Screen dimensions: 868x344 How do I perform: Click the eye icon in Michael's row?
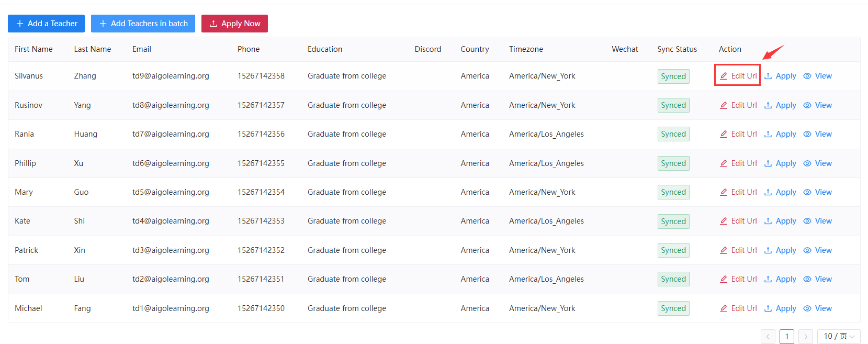pyautogui.click(x=807, y=308)
